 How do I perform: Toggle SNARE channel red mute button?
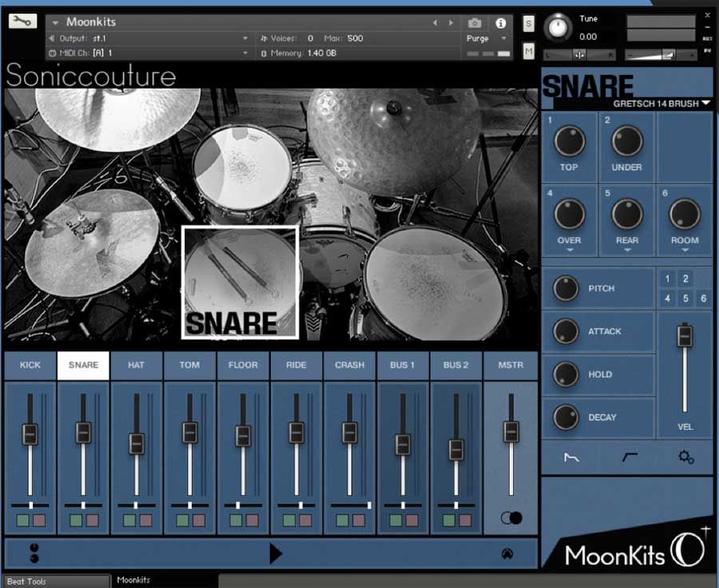pos(93,521)
